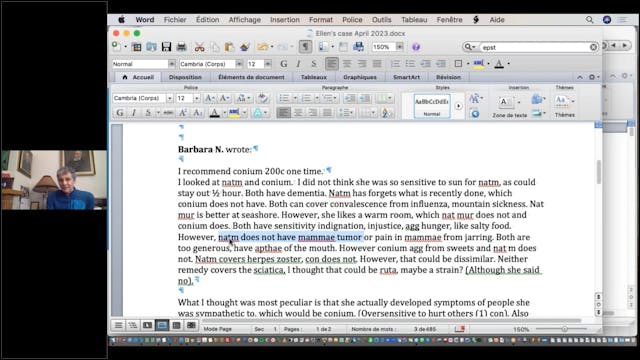Toggle paragraph marks pilcrow button

pyautogui.click(x=305, y=47)
